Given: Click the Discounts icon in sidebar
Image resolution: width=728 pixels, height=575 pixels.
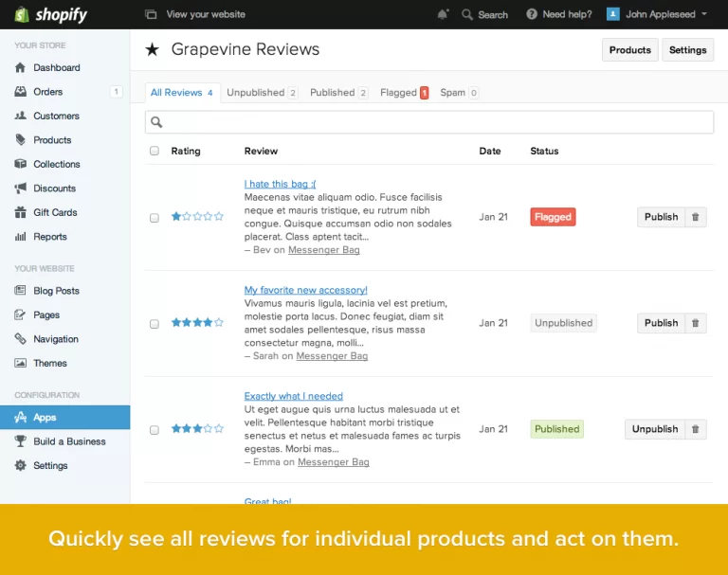Looking at the screenshot, I should click(x=21, y=189).
